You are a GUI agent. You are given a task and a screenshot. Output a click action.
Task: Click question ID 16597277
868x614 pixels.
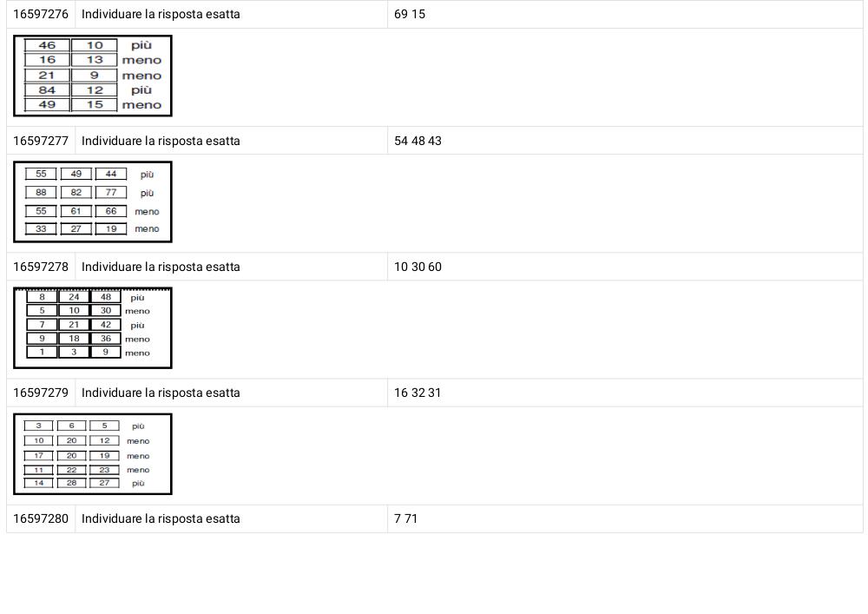tap(41, 141)
